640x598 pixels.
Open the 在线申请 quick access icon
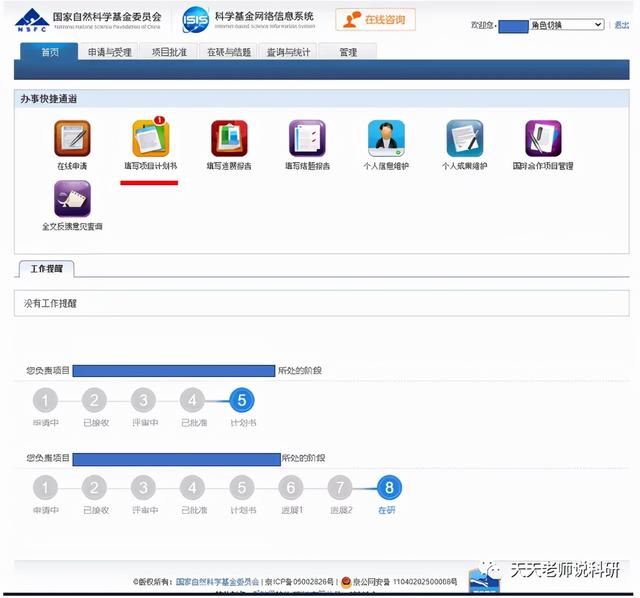[72, 138]
